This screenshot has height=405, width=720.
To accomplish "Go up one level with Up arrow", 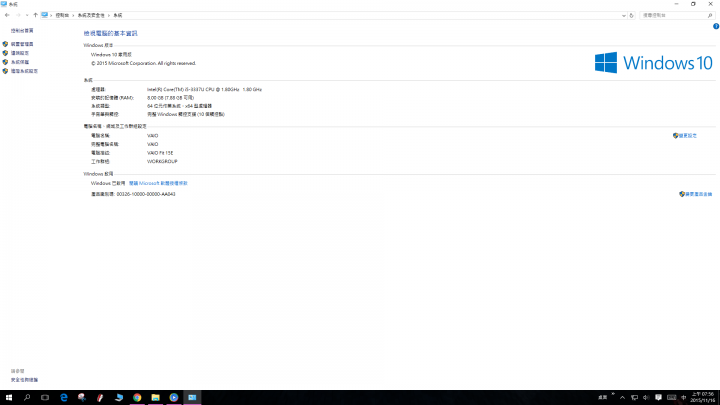I will (x=35, y=15).
